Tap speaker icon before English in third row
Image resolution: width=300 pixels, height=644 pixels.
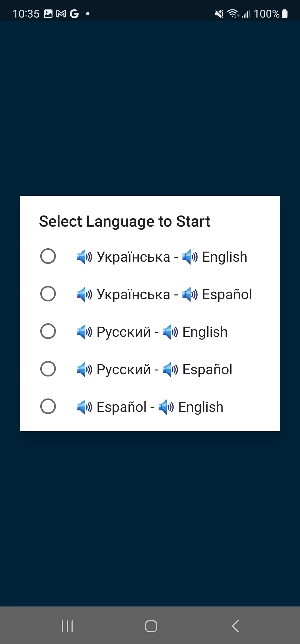point(170,332)
